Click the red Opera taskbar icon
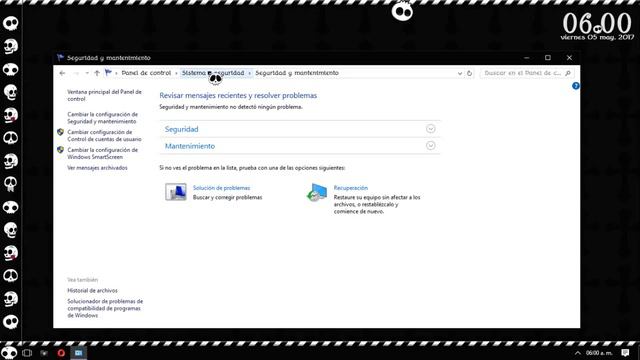 (x=61, y=353)
